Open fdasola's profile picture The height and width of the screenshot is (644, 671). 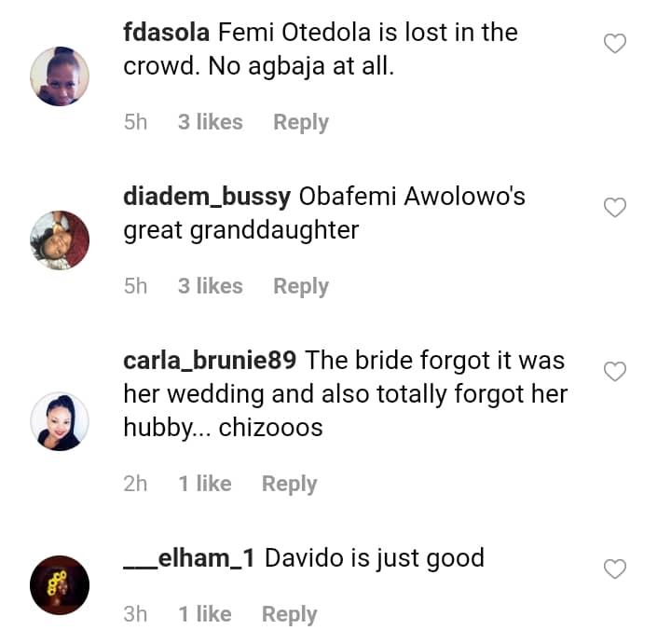60,76
